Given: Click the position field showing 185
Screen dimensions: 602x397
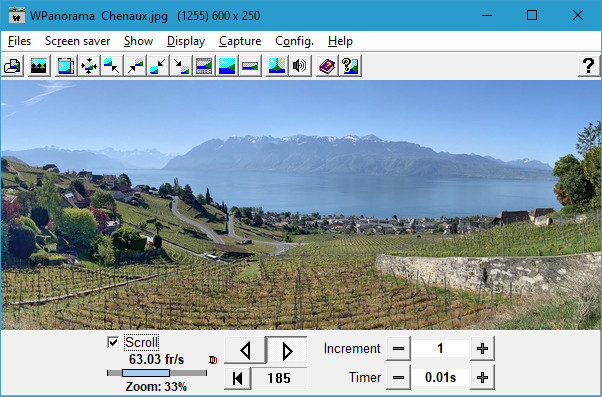Looking at the screenshot, I should coord(279,378).
